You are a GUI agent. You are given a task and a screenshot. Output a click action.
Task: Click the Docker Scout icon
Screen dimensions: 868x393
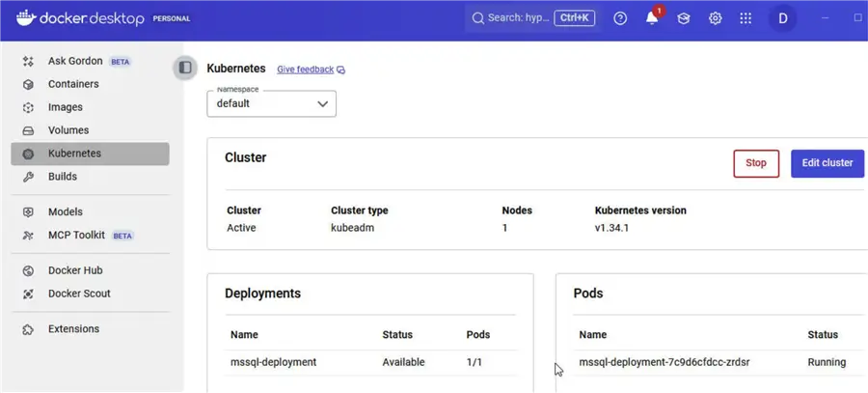pyautogui.click(x=28, y=294)
